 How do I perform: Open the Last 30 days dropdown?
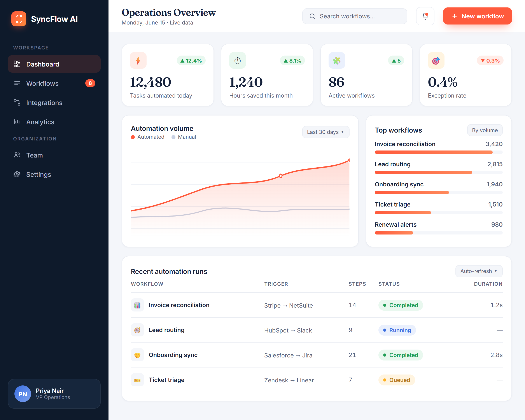coord(326,132)
